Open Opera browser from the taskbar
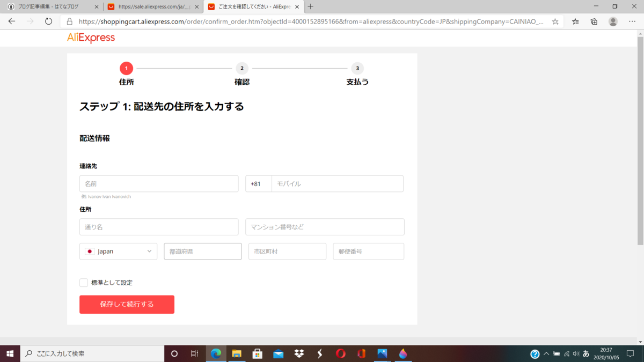 click(340, 353)
